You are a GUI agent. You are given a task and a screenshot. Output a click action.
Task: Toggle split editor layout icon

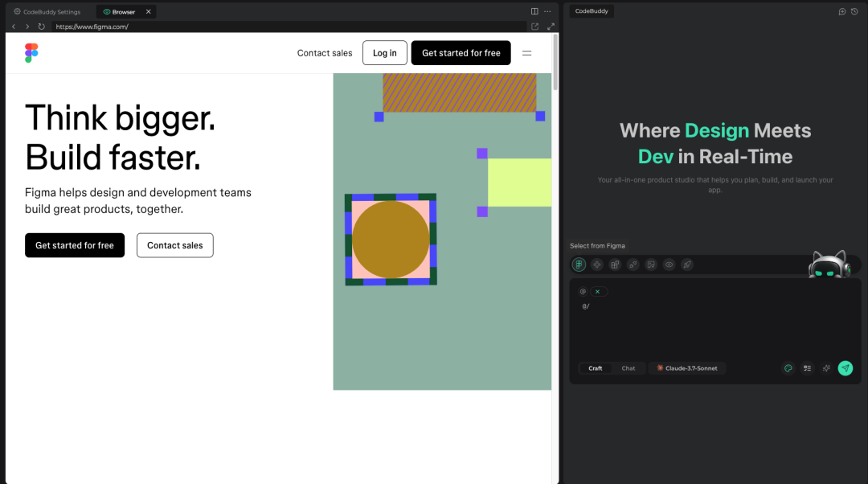[x=534, y=11]
